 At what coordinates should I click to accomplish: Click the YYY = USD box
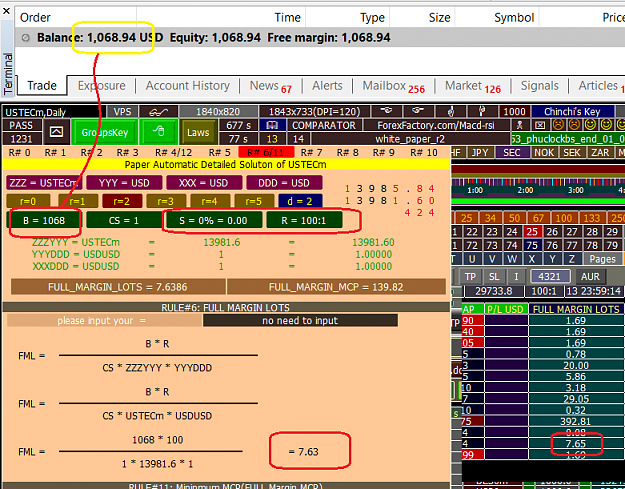coord(124,183)
